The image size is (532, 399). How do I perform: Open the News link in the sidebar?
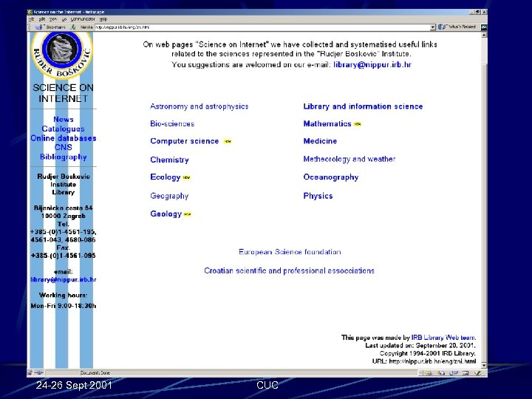click(64, 120)
